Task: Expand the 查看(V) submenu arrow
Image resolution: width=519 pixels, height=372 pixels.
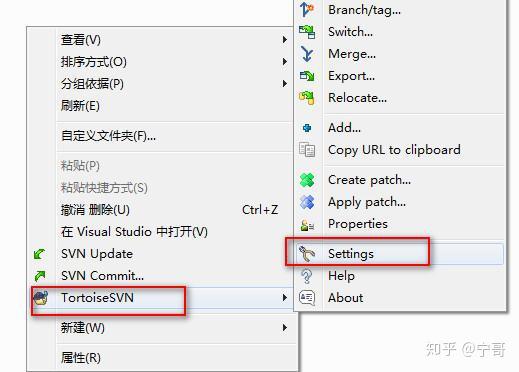Action: pyautogui.click(x=284, y=40)
